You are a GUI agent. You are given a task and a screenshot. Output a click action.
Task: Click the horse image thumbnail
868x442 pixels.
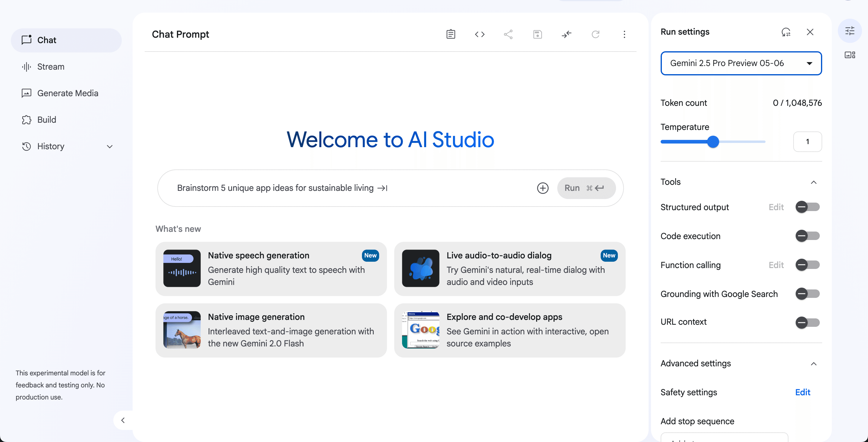pos(182,330)
